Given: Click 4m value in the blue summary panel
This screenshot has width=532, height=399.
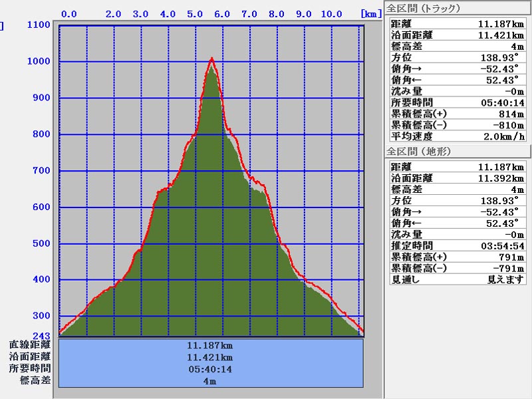Looking at the screenshot, I should click(x=210, y=381).
